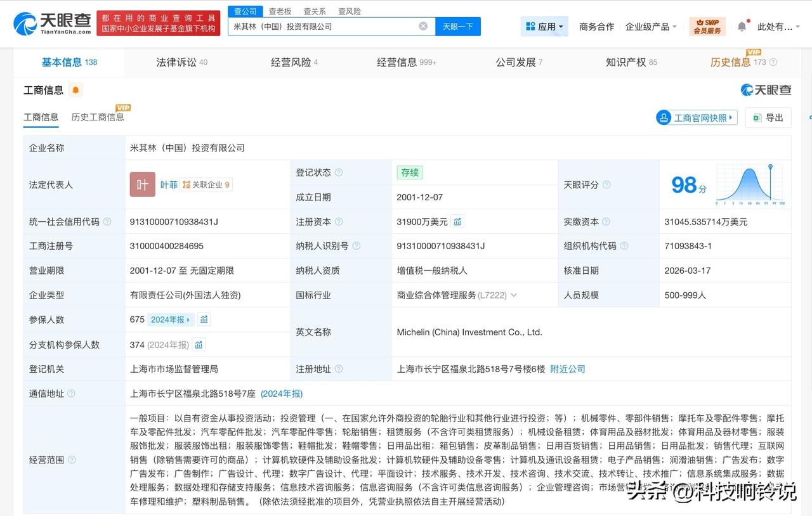Open the 应用 dropdown menu
Screen dimensions: 812x516
click(x=544, y=27)
